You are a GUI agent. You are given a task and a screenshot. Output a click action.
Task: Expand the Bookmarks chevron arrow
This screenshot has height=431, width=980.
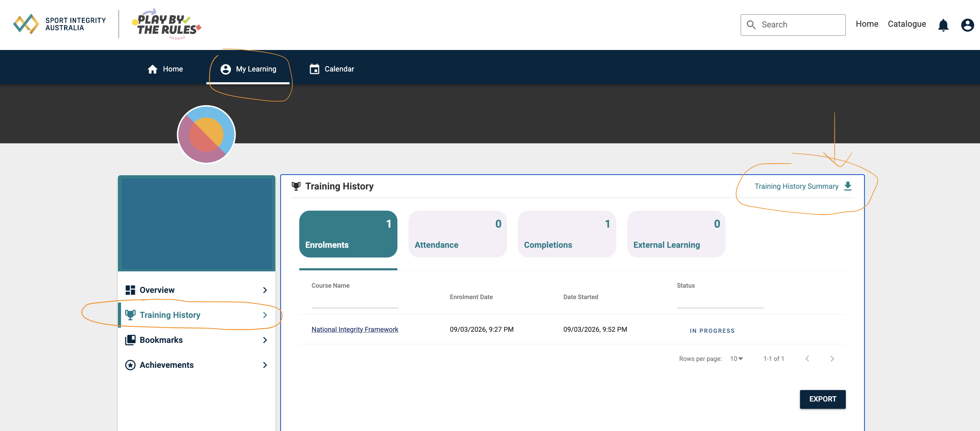265,340
